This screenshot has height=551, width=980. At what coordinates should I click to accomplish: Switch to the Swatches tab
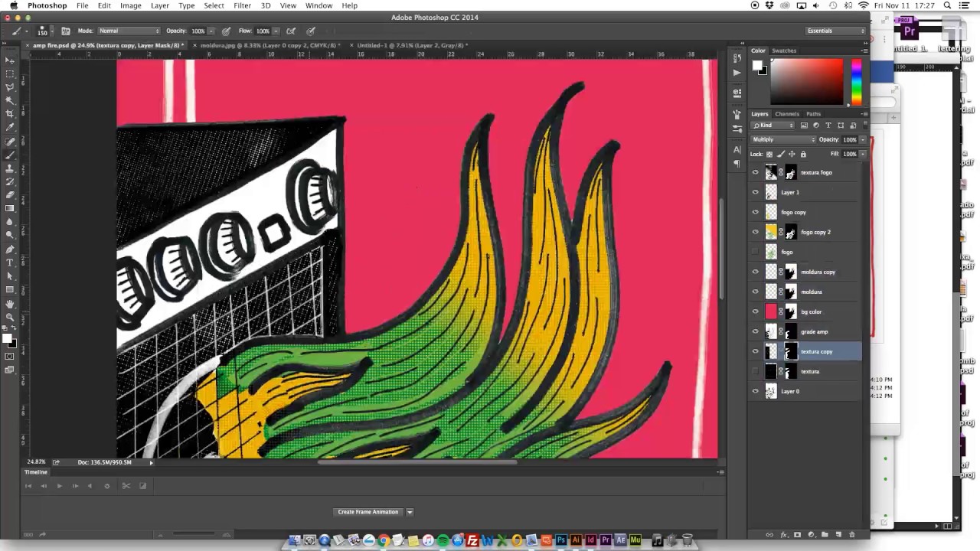(784, 51)
